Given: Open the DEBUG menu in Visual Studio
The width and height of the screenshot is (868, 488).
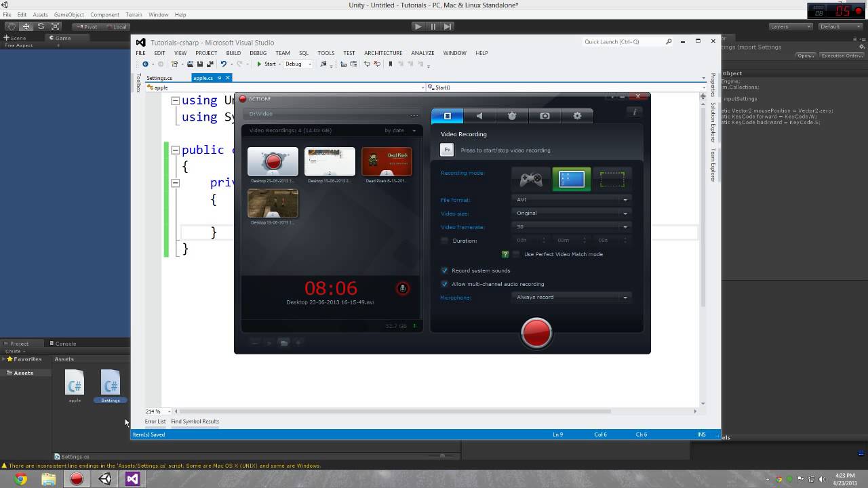Looking at the screenshot, I should [x=258, y=53].
